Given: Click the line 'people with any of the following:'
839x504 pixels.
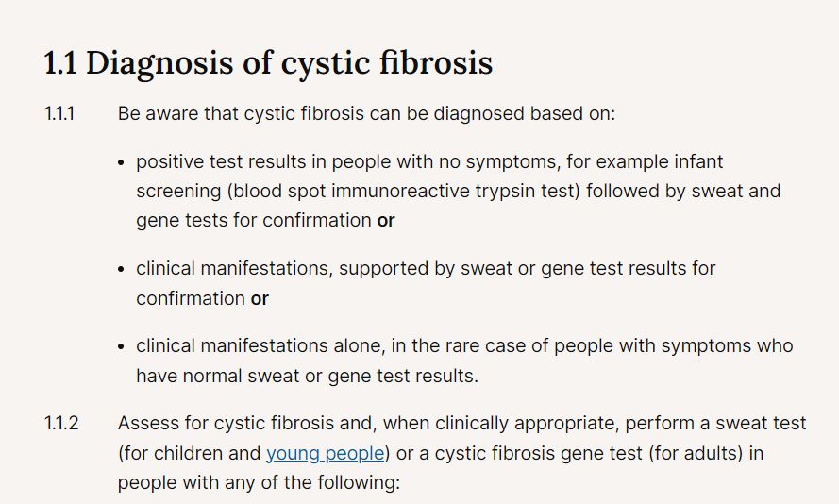Looking at the screenshot, I should tap(259, 482).
